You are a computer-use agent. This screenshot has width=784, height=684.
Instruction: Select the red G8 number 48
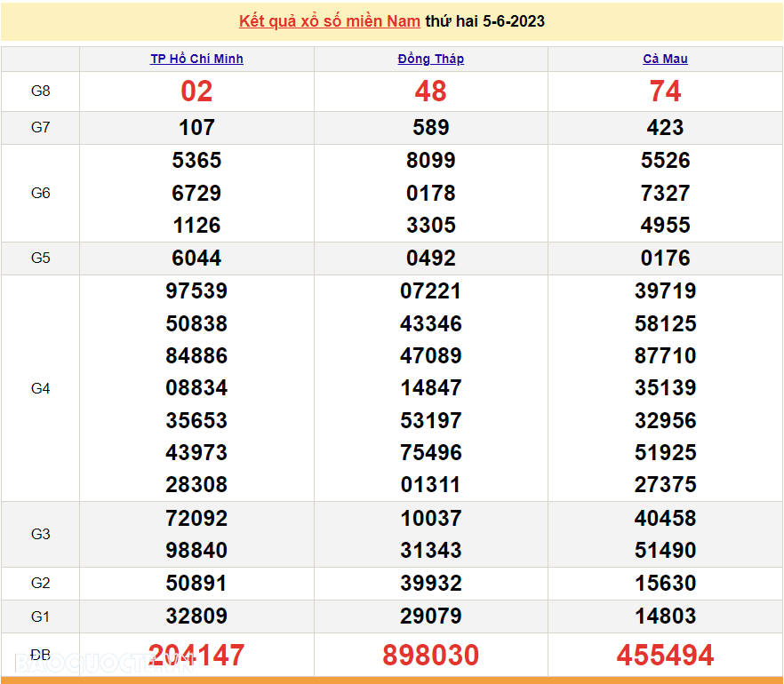[x=430, y=91]
